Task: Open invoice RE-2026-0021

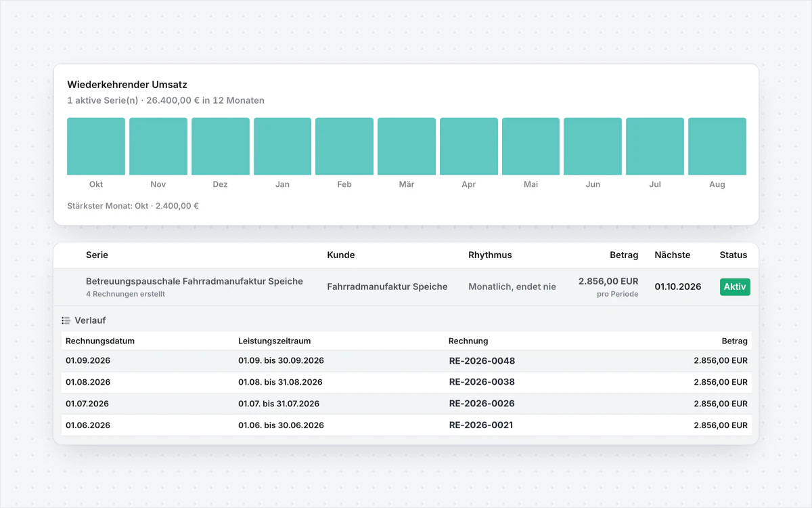Action: pos(481,425)
